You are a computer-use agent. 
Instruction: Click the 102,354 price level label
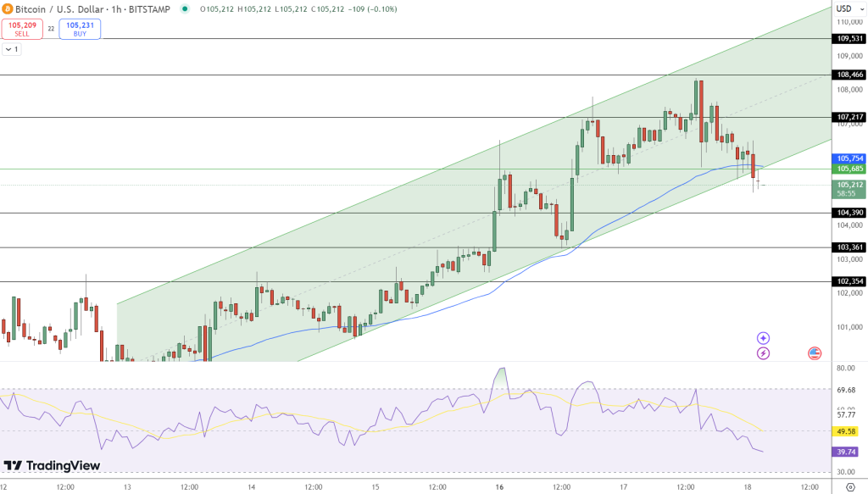tap(850, 281)
